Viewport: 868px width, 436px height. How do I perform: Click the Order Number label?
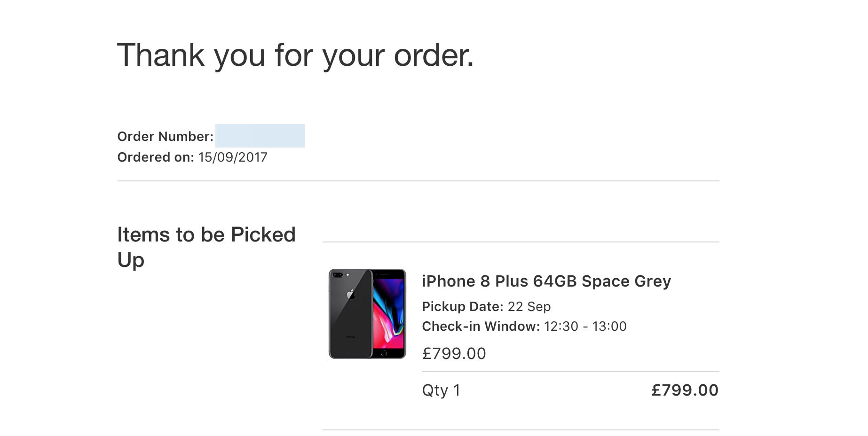tap(166, 137)
